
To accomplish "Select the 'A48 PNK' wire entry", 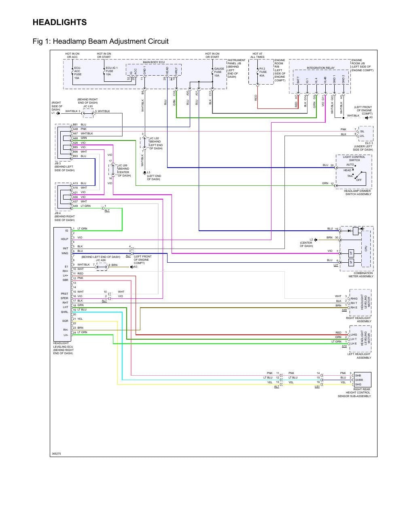I will point(79,129).
